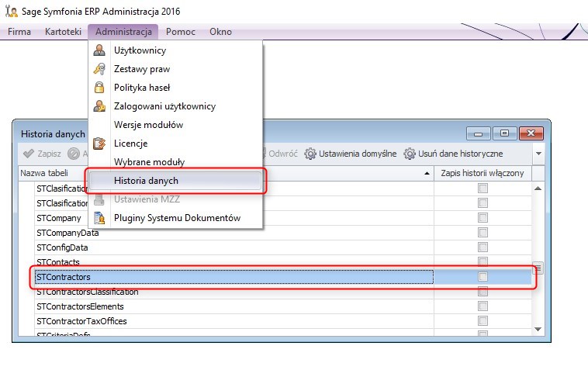Open Polityka haseł menu entry
Image resolution: width=588 pixels, height=377 pixels.
(175, 88)
